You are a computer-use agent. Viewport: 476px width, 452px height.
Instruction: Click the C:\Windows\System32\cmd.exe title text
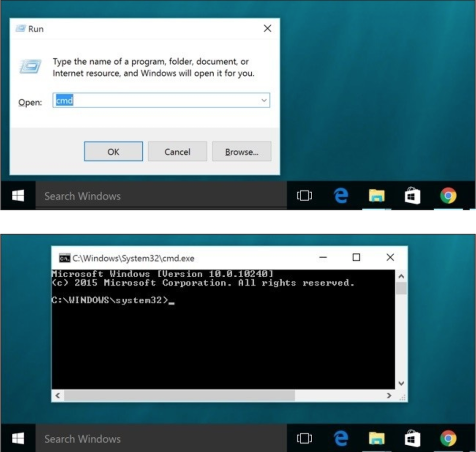tap(133, 258)
